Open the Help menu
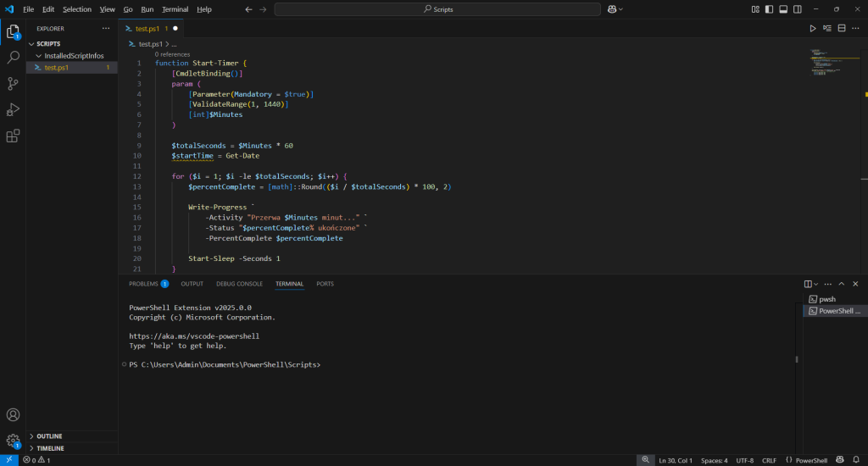Screen dimensions: 868x466 point(204,9)
